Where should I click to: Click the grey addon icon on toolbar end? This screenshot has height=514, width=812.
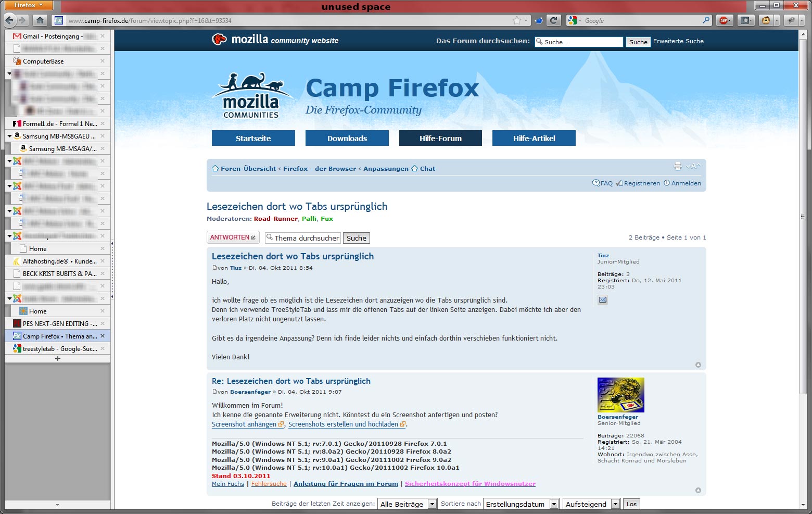tap(791, 20)
